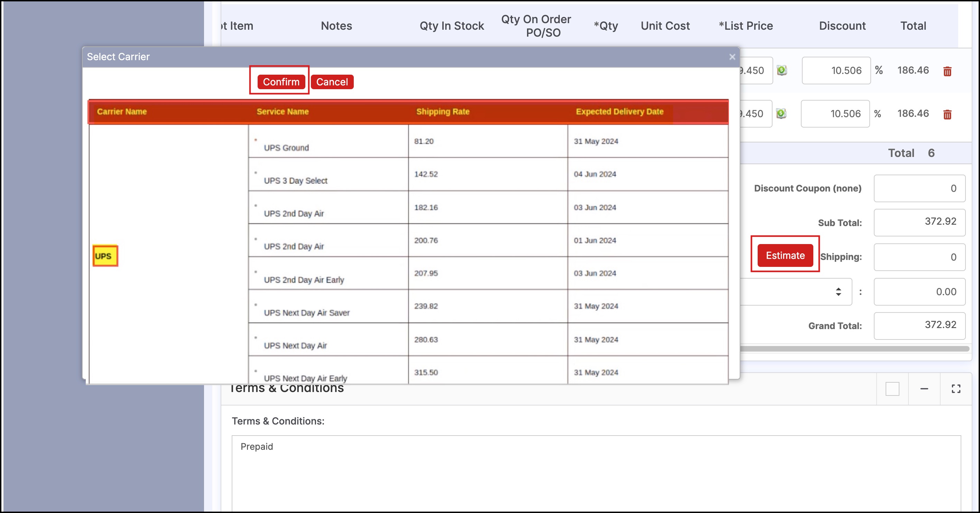Click the Notes column header

[336, 26]
